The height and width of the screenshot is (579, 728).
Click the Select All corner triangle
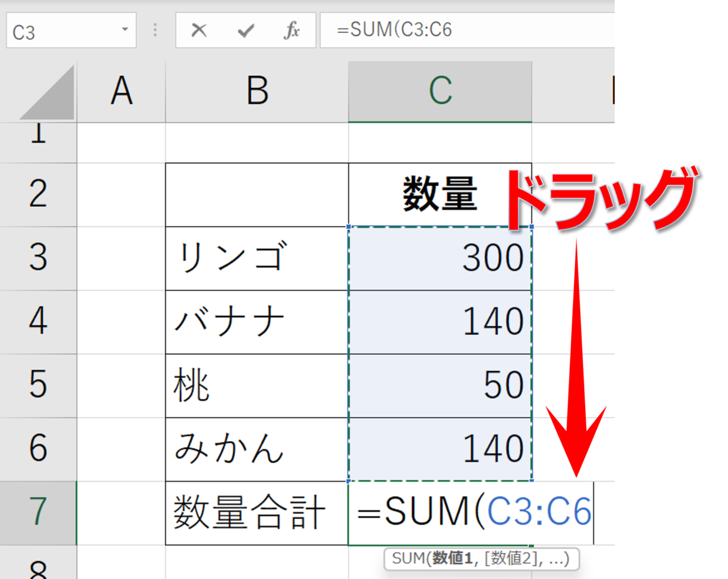coord(47,92)
